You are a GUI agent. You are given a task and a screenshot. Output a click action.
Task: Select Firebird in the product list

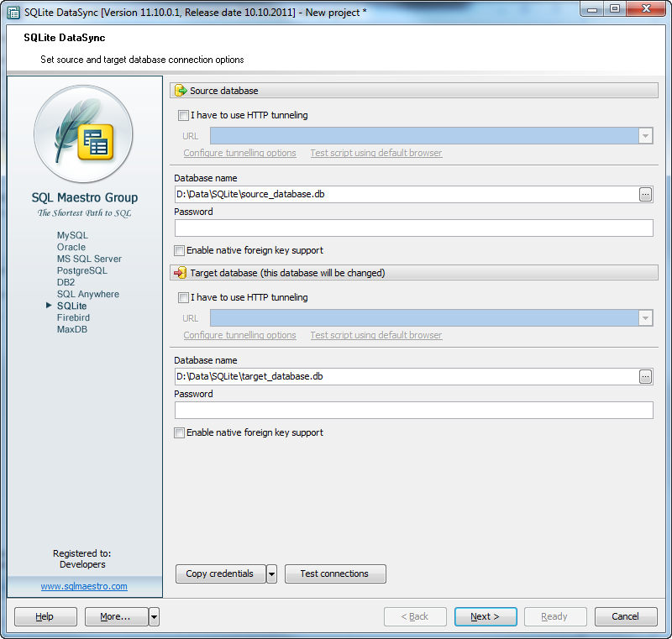click(x=73, y=318)
